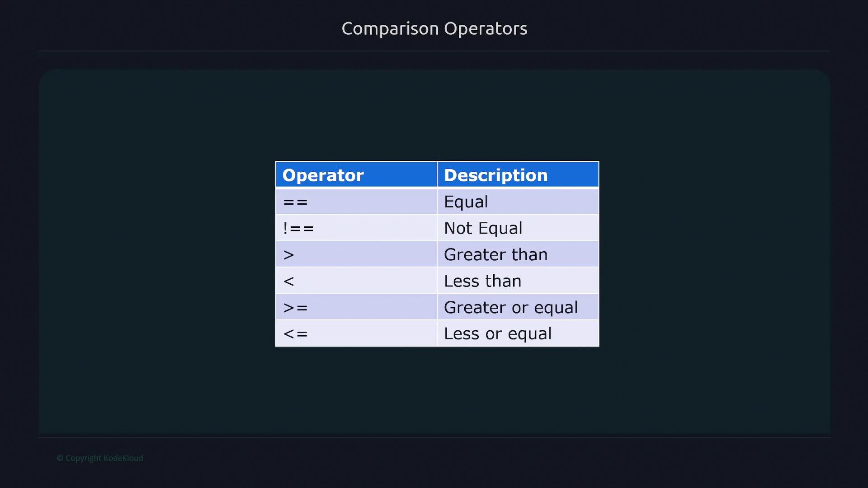Click the word "Copyright" in the footer

[x=84, y=458]
